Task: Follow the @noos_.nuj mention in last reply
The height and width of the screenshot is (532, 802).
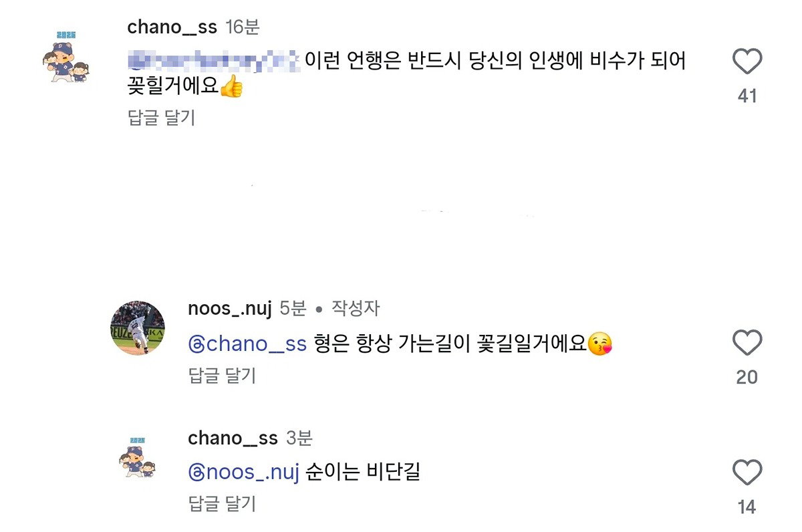Action: [243, 473]
